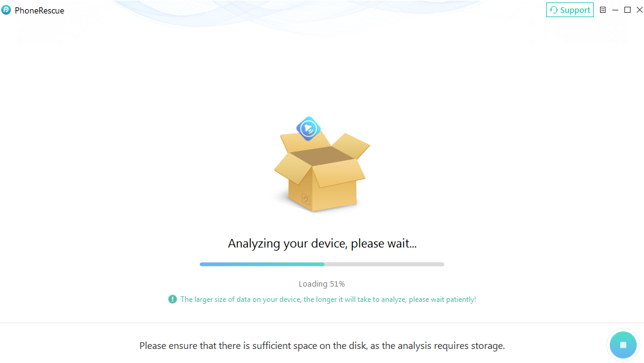Open the Support button

tap(569, 10)
